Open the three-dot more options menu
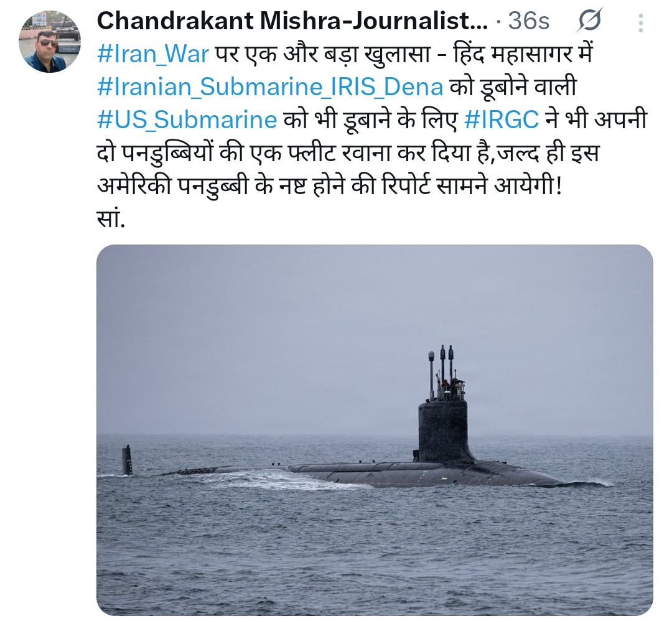The image size is (672, 621). coord(640,23)
